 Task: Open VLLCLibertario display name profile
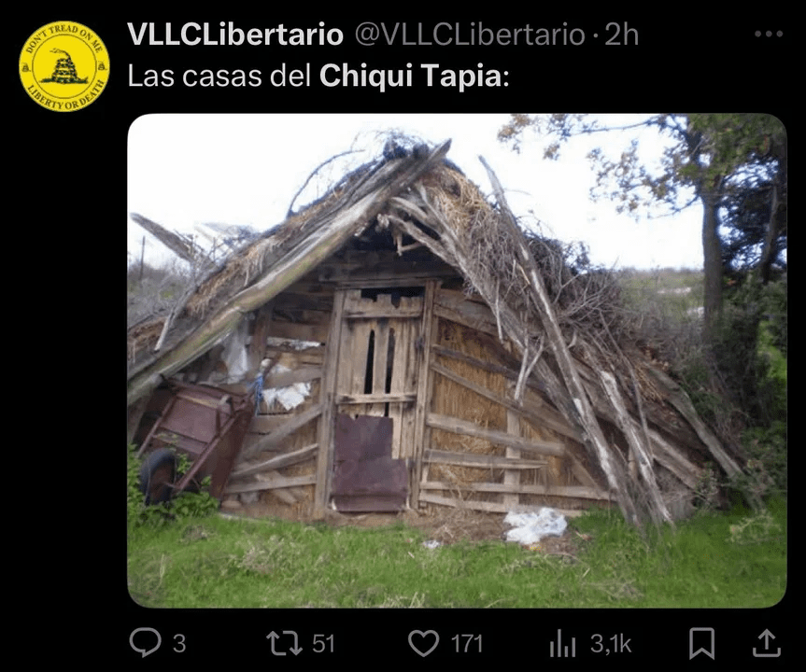coord(235,35)
